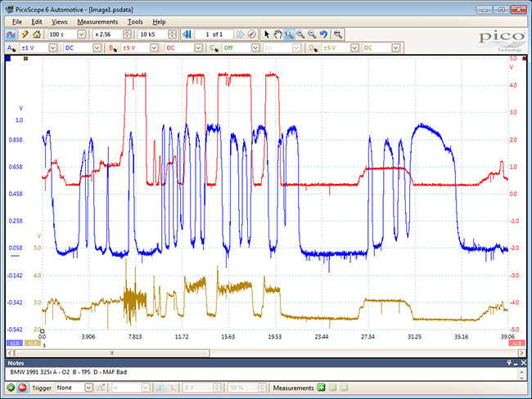
Task: Click the horizontal scrollbar right arrow
Action: tap(522, 353)
